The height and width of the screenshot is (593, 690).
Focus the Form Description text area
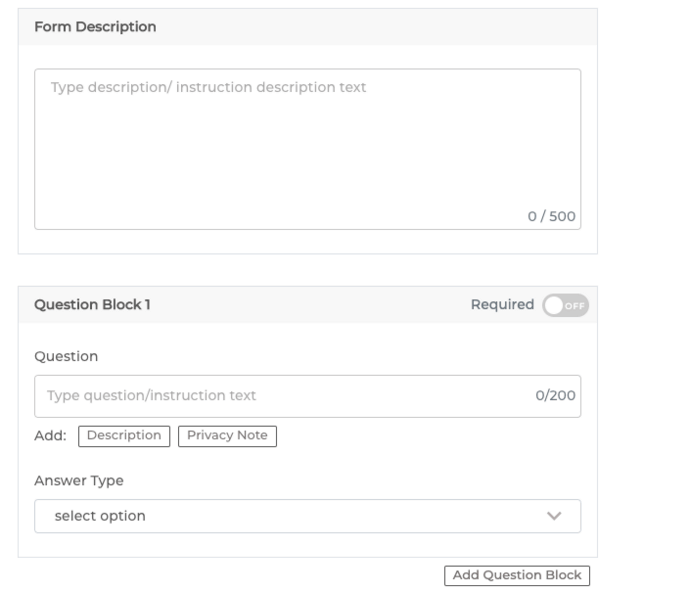(308, 149)
